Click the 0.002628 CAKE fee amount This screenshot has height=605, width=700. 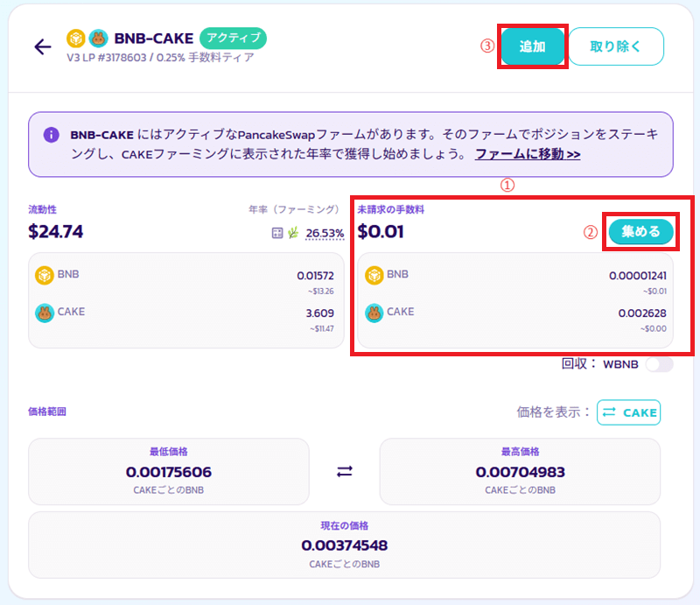coord(642,313)
